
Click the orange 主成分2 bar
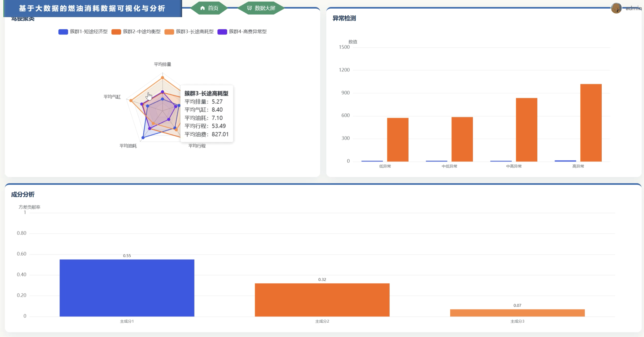coord(322,300)
